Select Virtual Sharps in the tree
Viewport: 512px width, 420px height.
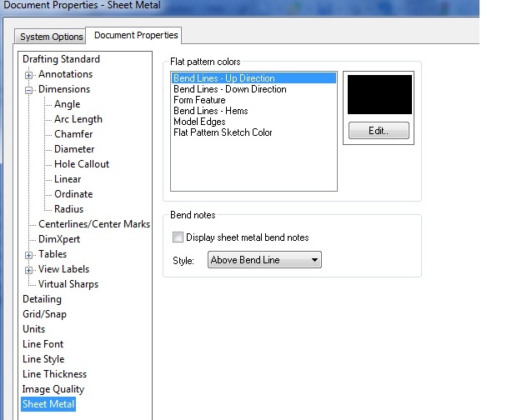click(68, 284)
